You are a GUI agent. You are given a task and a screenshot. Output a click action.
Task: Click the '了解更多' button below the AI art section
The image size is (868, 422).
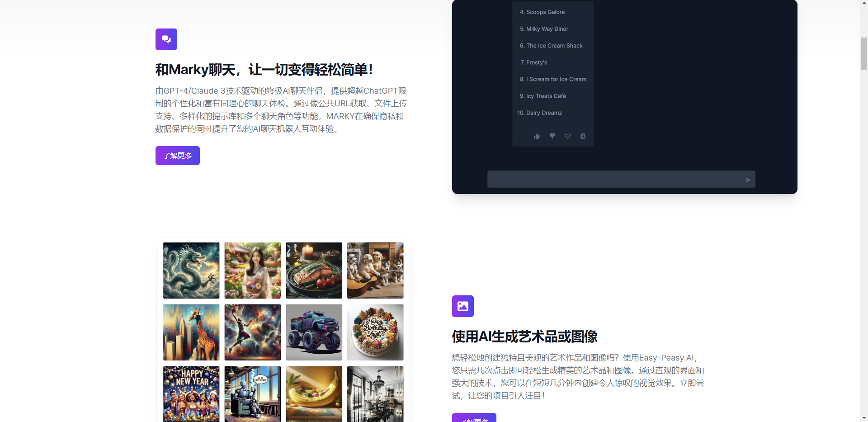pos(474,420)
